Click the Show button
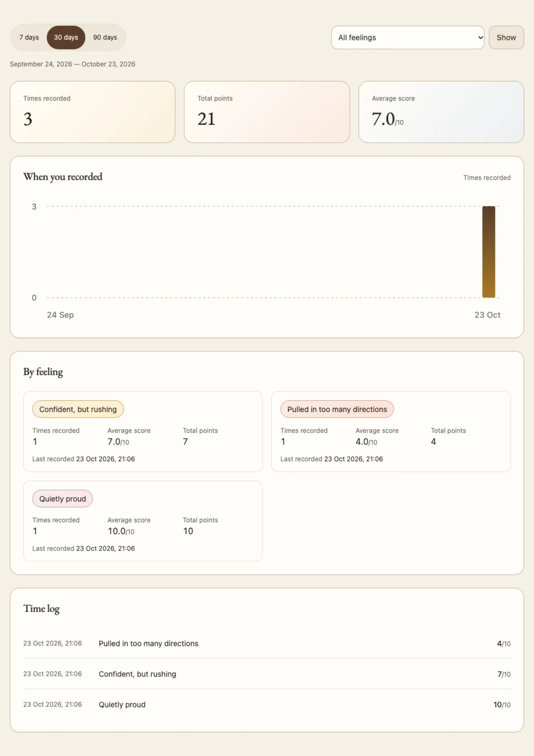Image resolution: width=534 pixels, height=756 pixels. pos(506,37)
